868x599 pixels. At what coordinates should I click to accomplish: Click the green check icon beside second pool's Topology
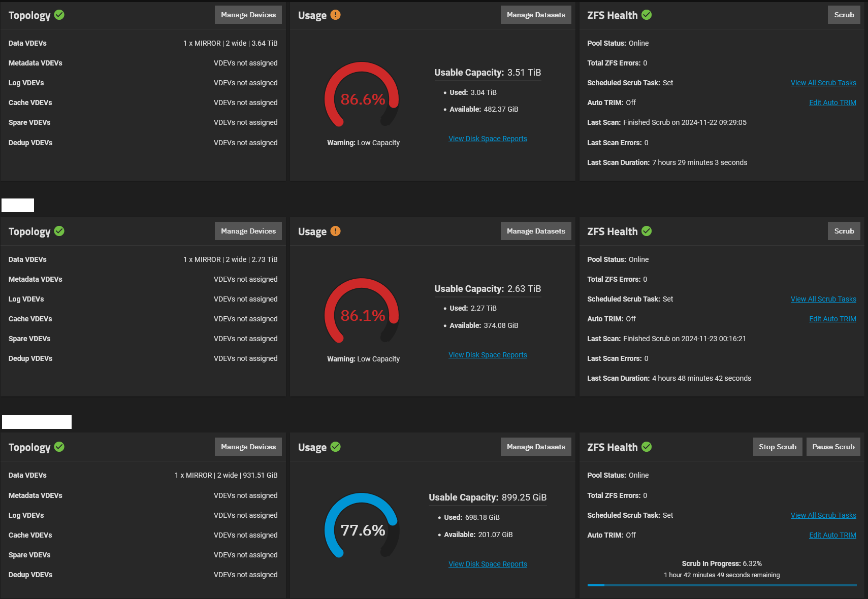pos(59,231)
